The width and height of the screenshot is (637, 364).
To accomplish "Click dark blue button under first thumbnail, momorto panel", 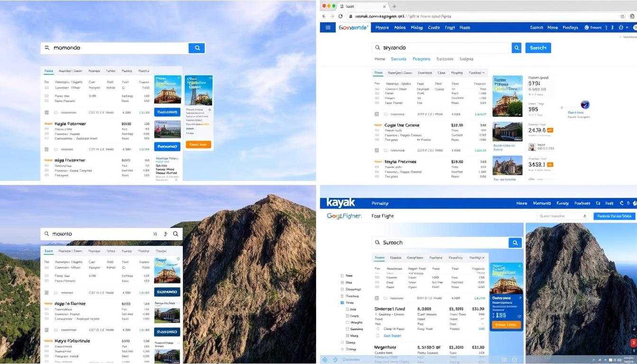I will tap(167, 292).
